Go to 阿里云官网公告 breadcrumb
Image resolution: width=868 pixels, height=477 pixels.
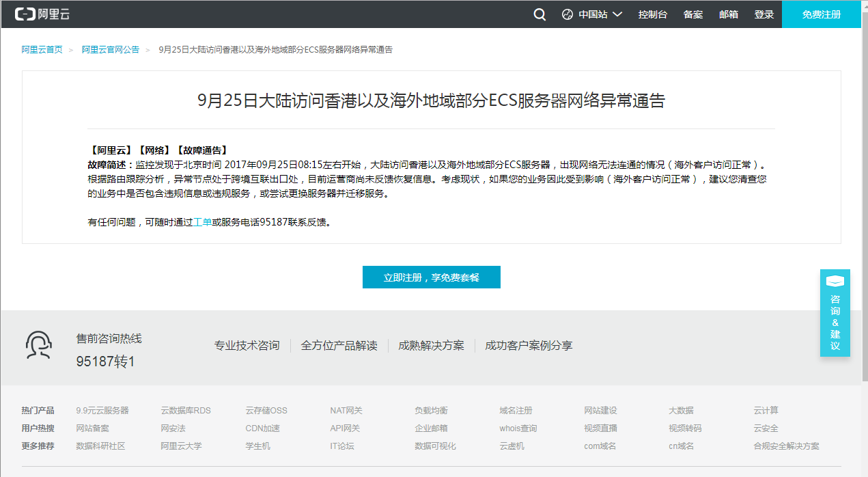(111, 50)
